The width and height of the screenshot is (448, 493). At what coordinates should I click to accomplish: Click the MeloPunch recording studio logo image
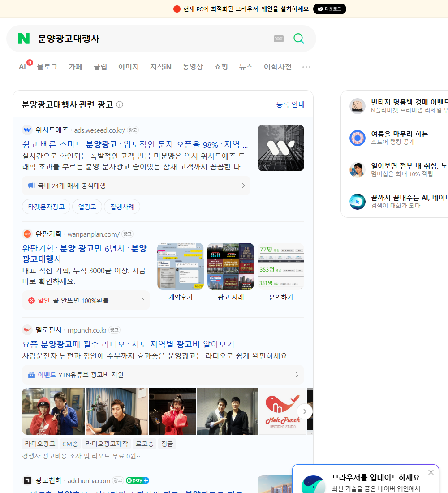click(283, 411)
